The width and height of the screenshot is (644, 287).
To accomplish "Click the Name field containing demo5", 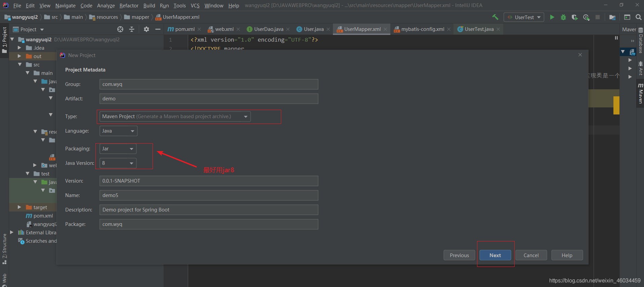I will click(209, 195).
